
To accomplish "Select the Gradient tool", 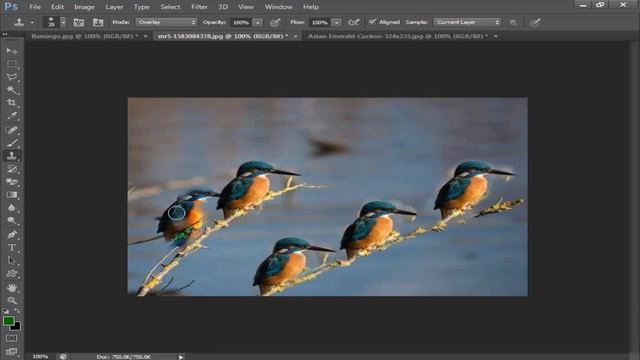I will coord(12,195).
